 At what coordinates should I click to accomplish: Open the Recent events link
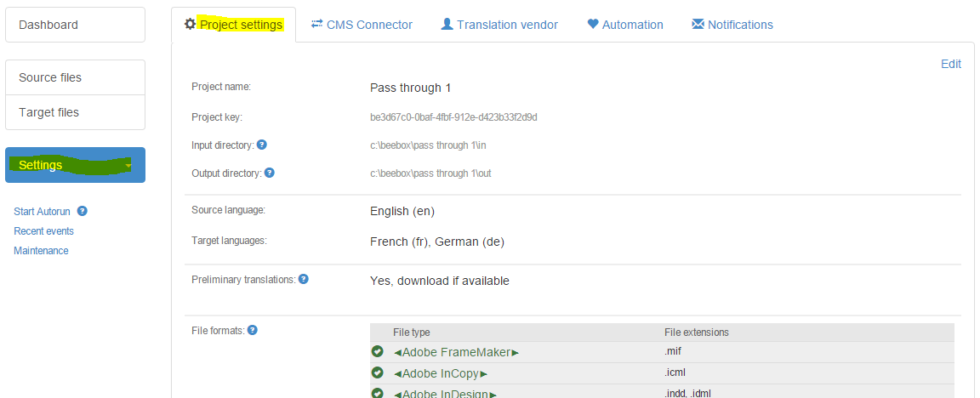coord(43,231)
